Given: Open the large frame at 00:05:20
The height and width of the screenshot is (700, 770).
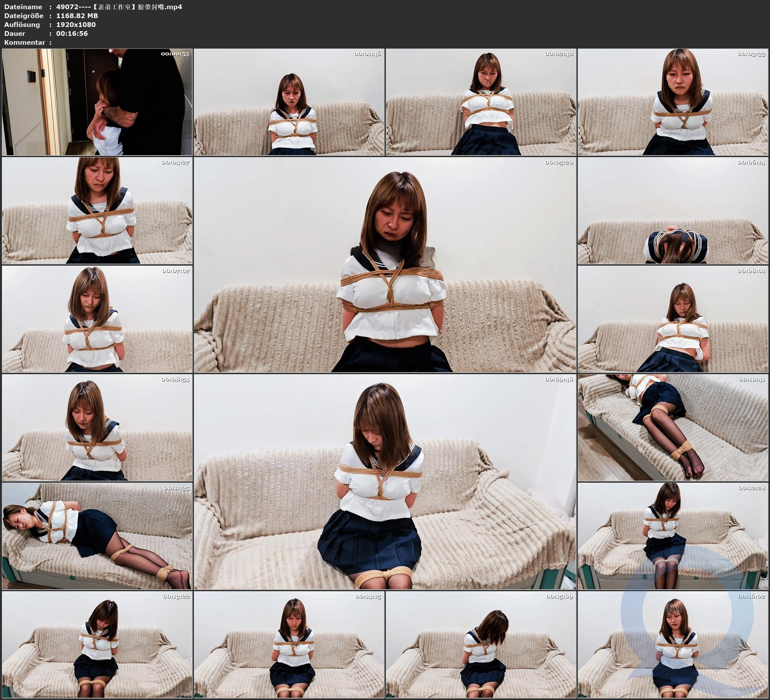Looking at the screenshot, I should (385, 264).
